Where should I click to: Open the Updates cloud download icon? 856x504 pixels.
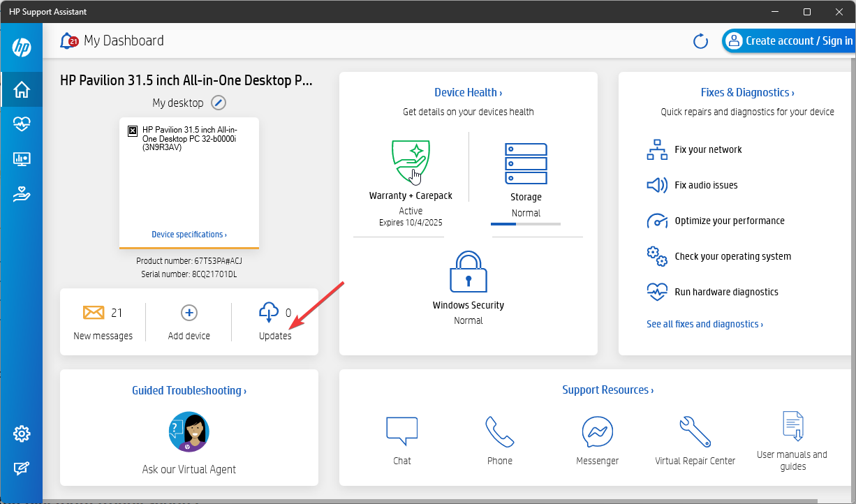[269, 313]
